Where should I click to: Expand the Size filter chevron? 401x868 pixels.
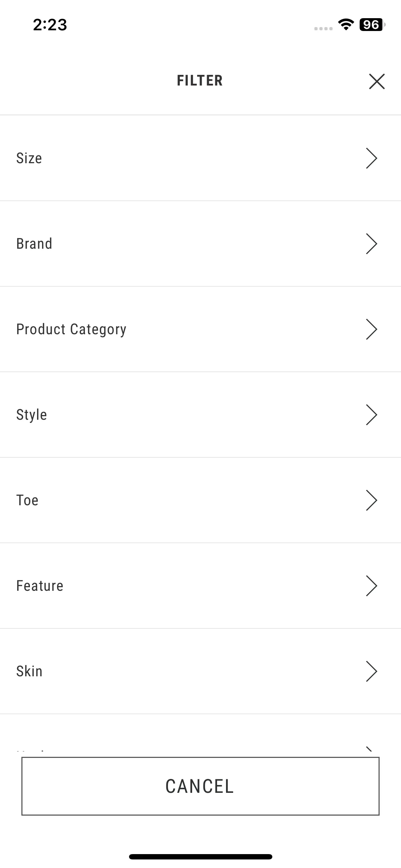click(x=371, y=158)
